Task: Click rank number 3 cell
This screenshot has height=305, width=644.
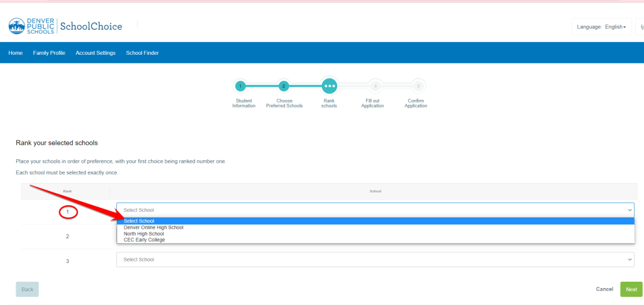Action: [67, 261]
